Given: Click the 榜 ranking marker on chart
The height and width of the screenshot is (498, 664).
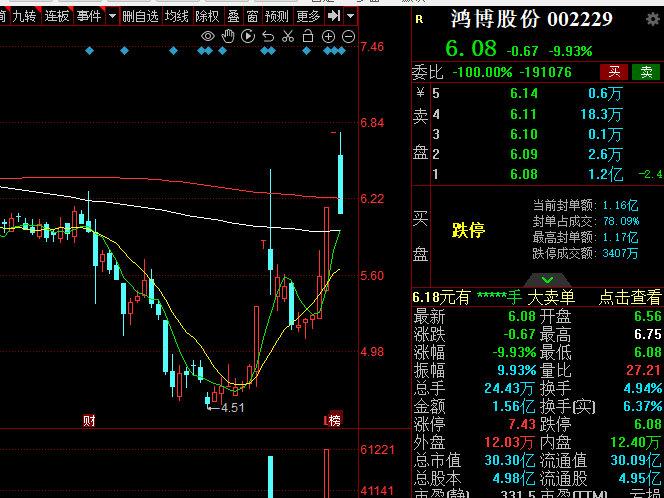Looking at the screenshot, I should (x=334, y=421).
